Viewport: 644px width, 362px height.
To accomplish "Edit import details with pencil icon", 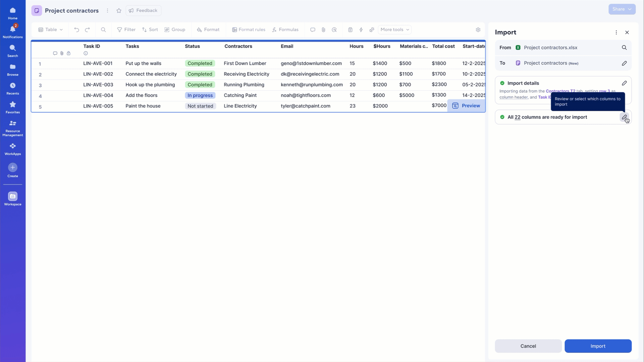I will (624, 83).
